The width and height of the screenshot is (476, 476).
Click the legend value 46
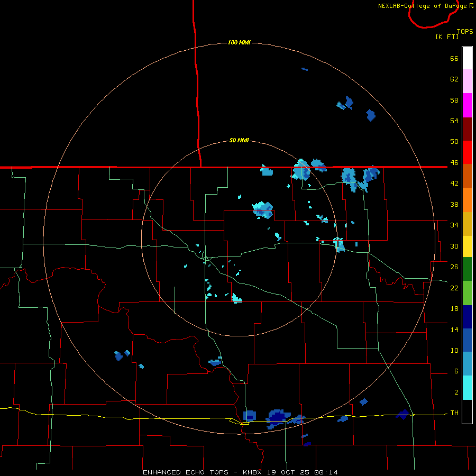click(x=454, y=163)
